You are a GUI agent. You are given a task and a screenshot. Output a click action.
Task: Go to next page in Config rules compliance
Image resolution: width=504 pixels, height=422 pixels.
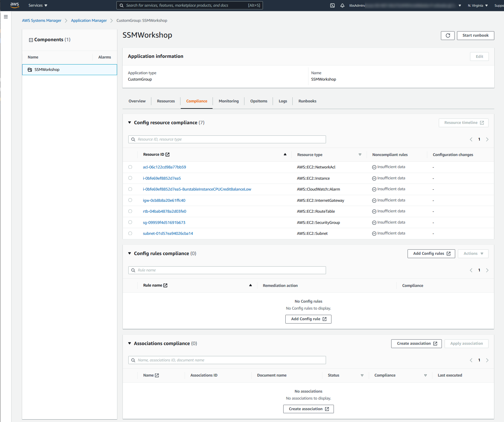[487, 270]
